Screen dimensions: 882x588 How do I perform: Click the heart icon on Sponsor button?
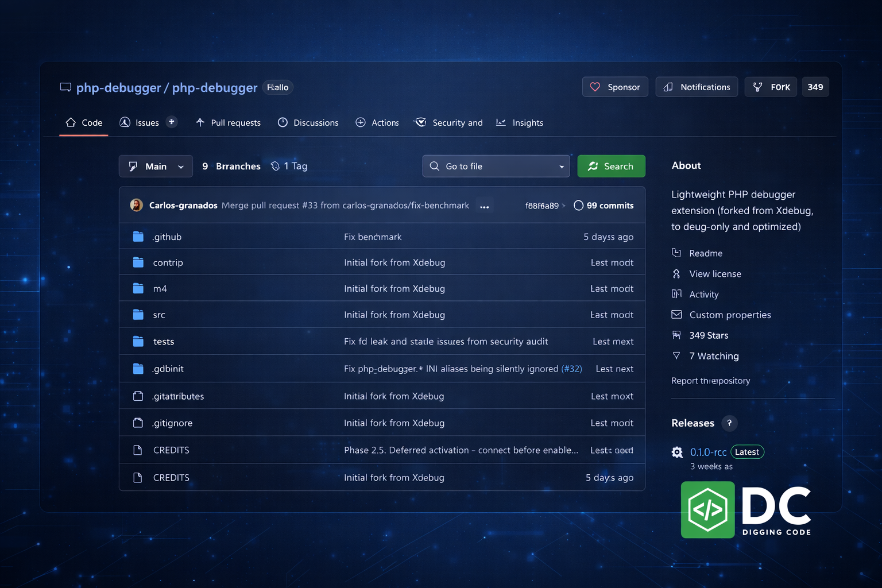(595, 87)
